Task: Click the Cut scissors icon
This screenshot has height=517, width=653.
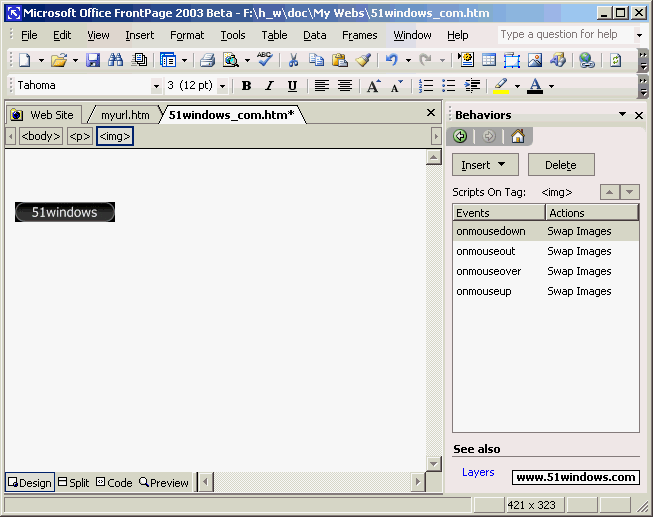Action: pos(293,61)
